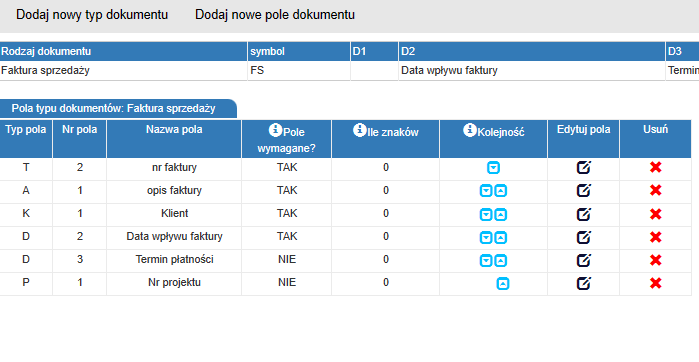Edit the nr faktury field
Screen dimensions: 699x362
(584, 168)
